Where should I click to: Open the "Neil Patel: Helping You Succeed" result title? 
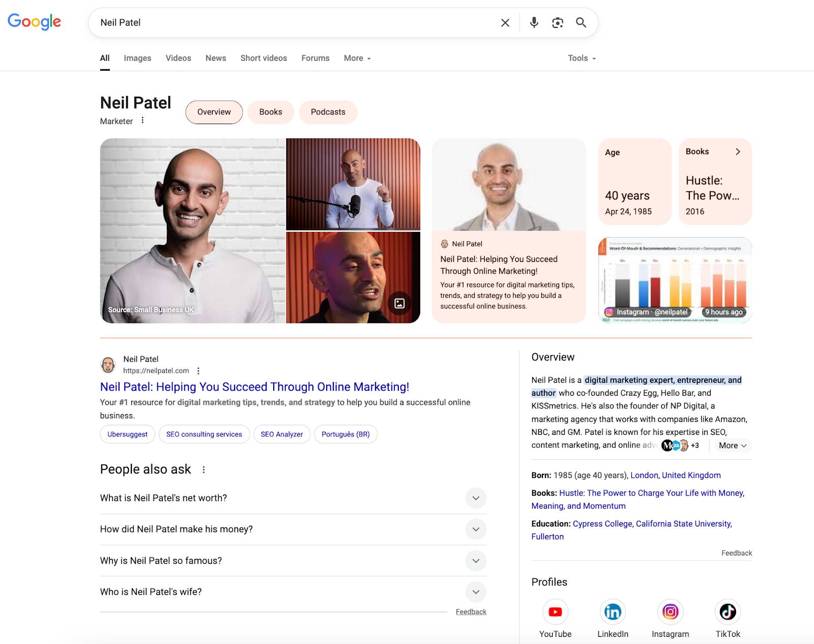point(254,387)
